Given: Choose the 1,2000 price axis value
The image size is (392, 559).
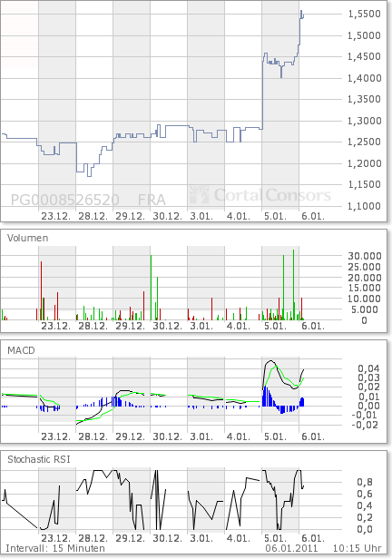Looking at the screenshot, I should pyautogui.click(x=364, y=163).
